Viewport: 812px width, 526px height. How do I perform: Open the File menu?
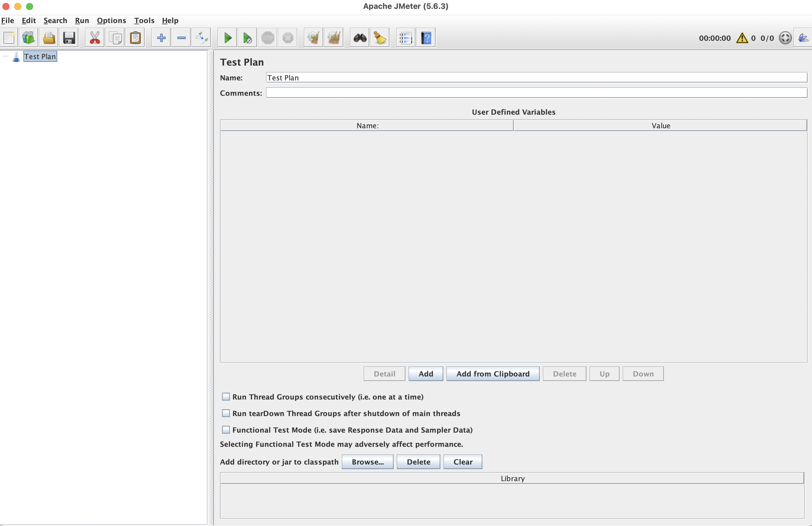coord(7,20)
